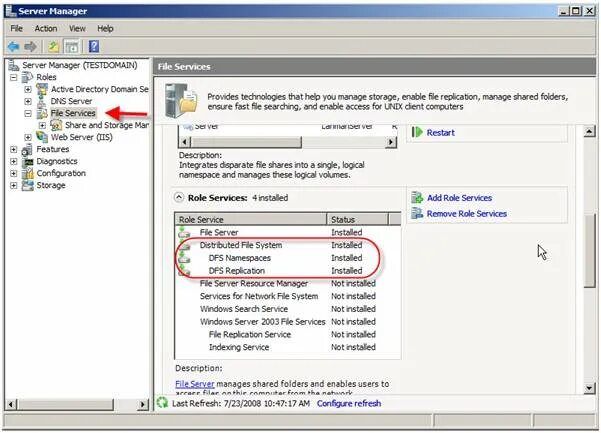This screenshot has height=433, width=601.
Task: Click the Back arrow toolbar icon
Action: point(14,47)
